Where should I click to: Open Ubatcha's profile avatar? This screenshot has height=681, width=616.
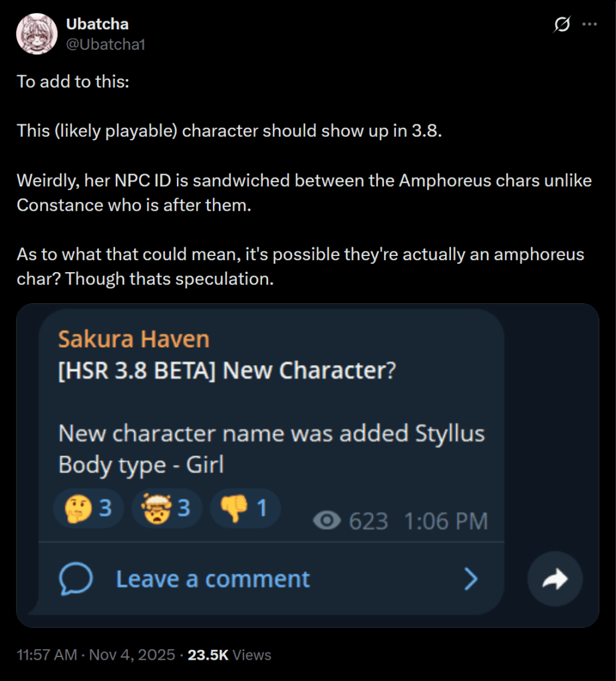tap(37, 33)
